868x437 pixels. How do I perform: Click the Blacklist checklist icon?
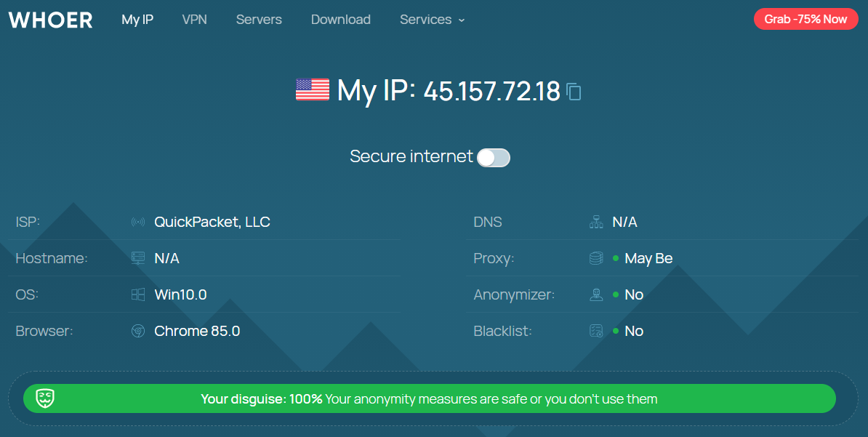coord(596,332)
